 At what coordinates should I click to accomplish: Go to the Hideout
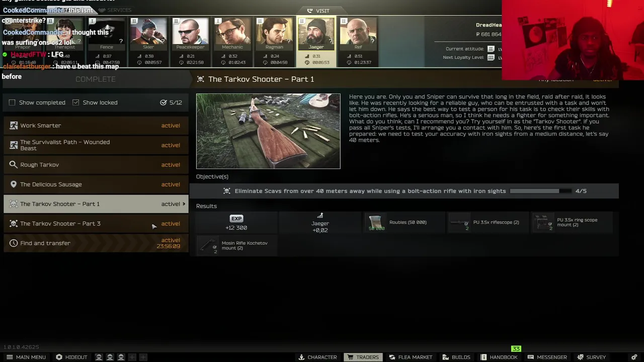[x=71, y=357]
